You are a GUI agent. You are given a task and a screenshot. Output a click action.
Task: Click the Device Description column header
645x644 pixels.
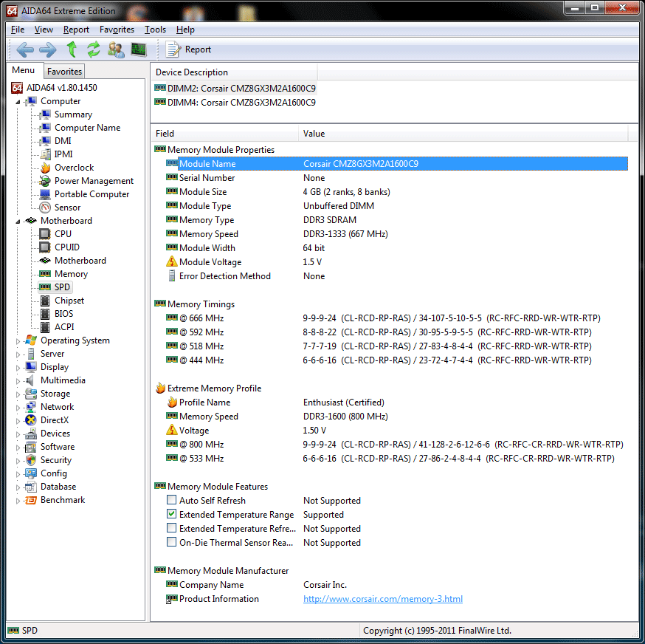234,72
